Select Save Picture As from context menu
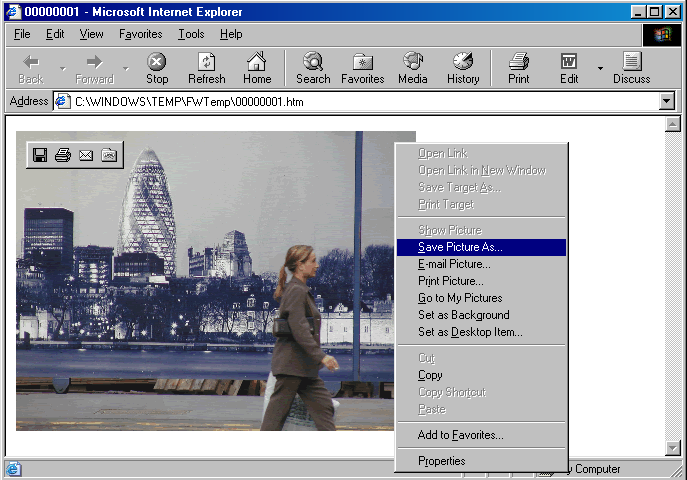The height and width of the screenshot is (480, 687). [460, 247]
